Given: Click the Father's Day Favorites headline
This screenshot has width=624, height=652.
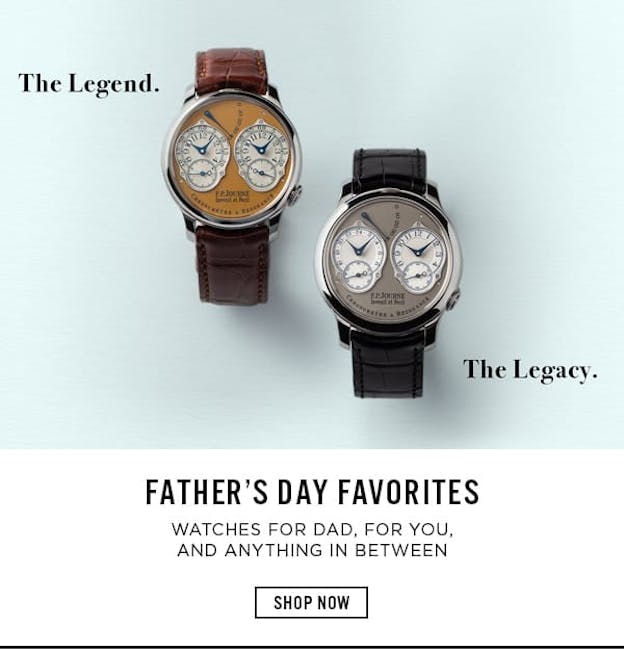Looking at the screenshot, I should (312, 492).
